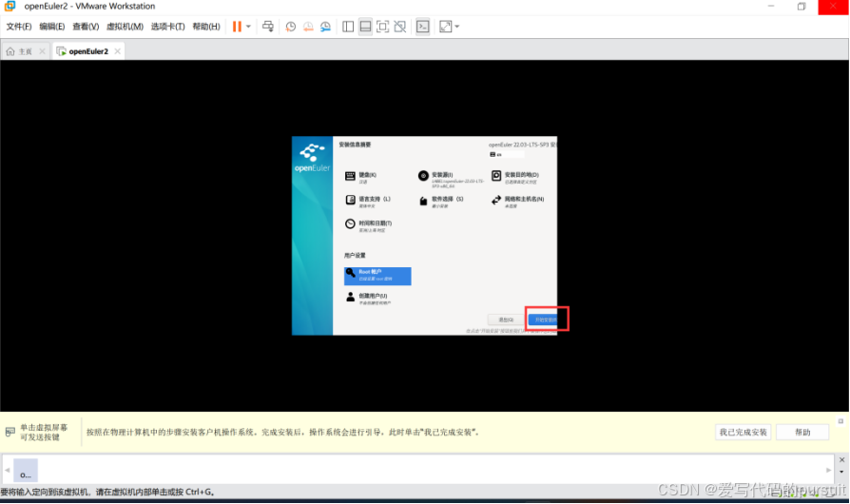Open 时间和日期(T) time and date option

tap(368, 225)
